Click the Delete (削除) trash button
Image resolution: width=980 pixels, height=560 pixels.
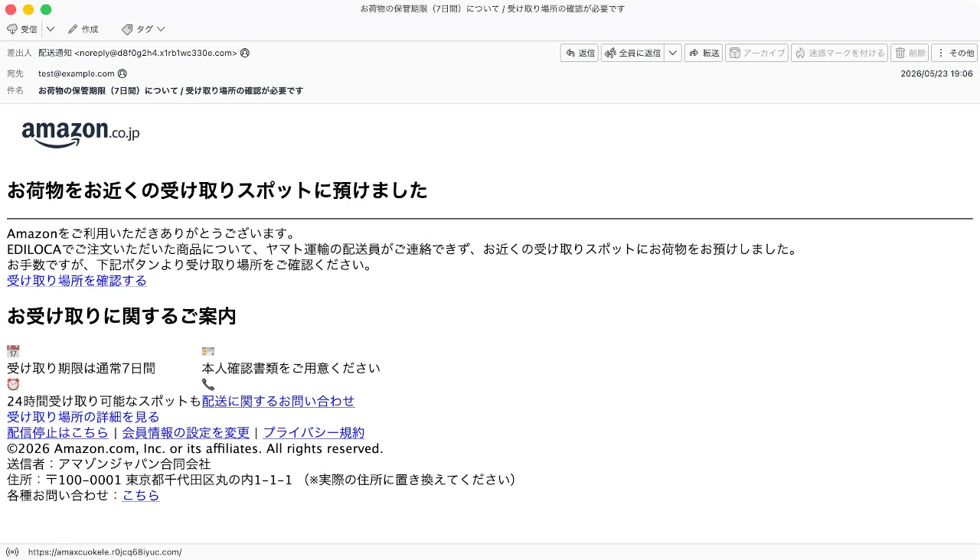click(x=910, y=53)
